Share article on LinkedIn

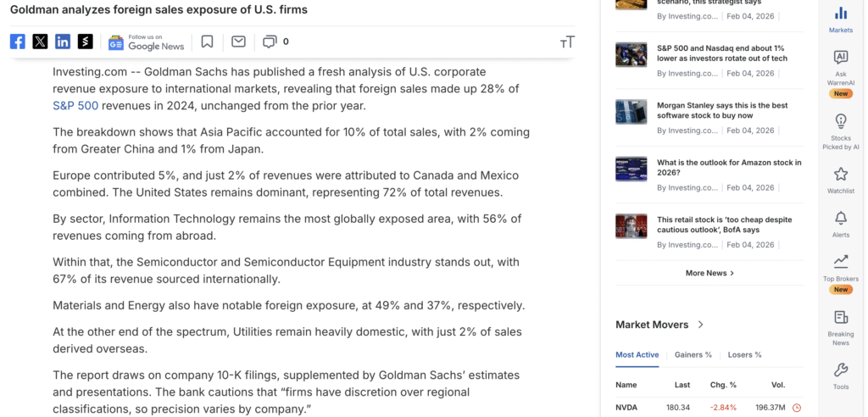coord(63,42)
